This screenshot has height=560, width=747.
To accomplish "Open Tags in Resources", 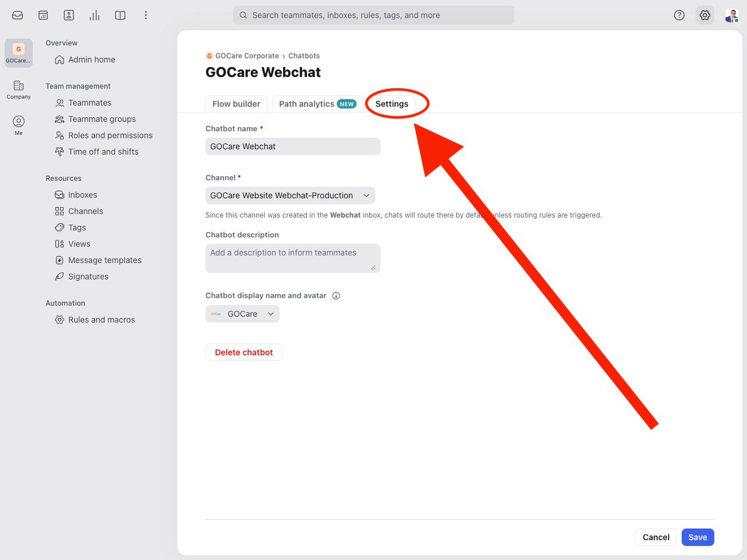I will coord(77,228).
